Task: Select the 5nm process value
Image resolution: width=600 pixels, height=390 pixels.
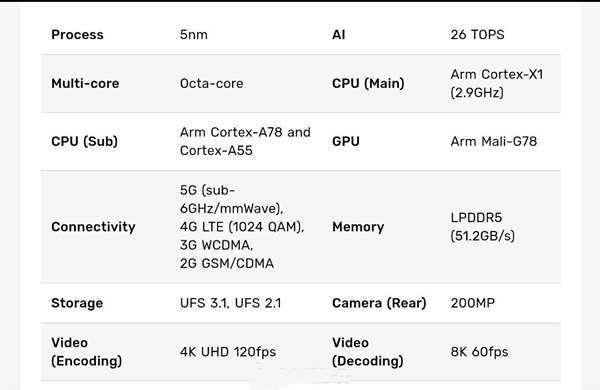Action: (194, 34)
